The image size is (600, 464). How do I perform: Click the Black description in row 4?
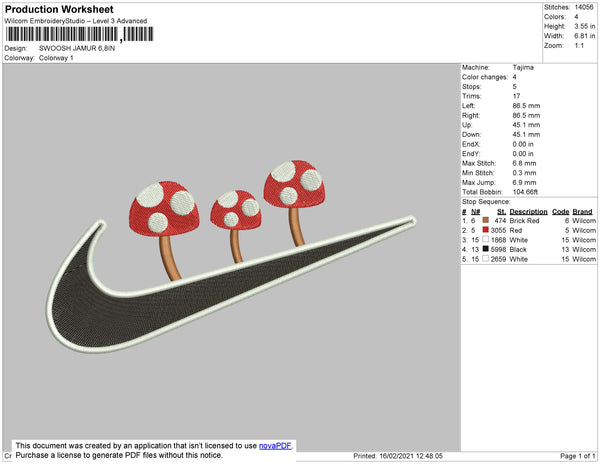(x=518, y=249)
